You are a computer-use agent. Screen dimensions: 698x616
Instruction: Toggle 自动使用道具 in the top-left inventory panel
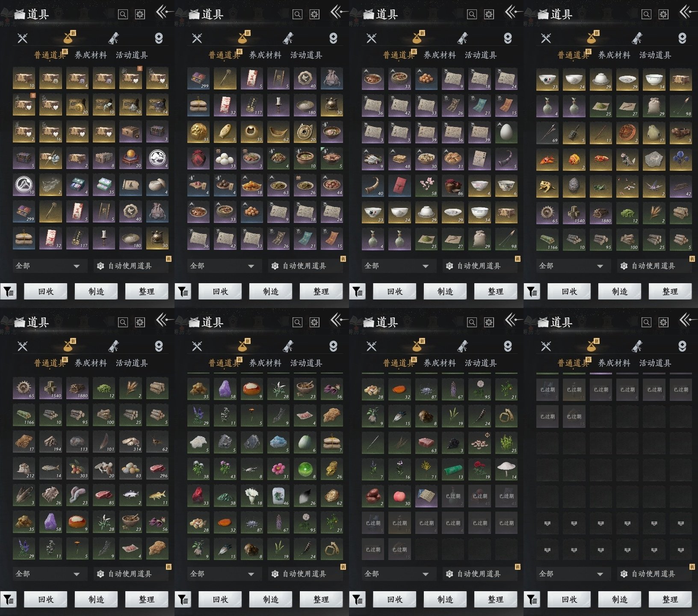coord(130,266)
